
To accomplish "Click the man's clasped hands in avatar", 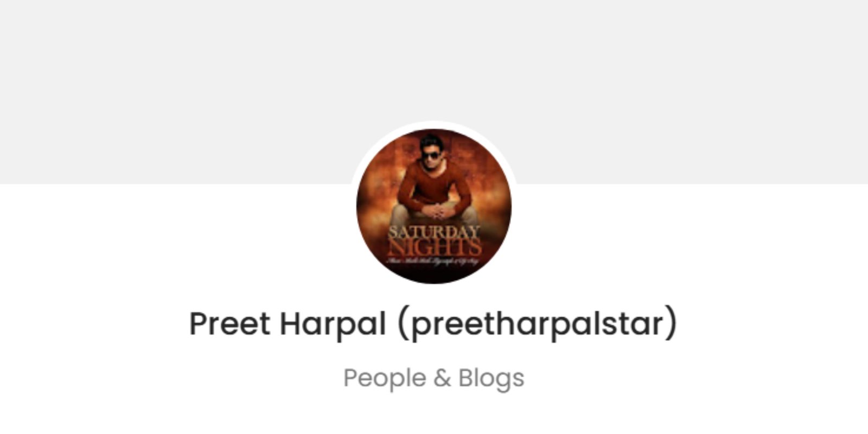I will tap(435, 210).
